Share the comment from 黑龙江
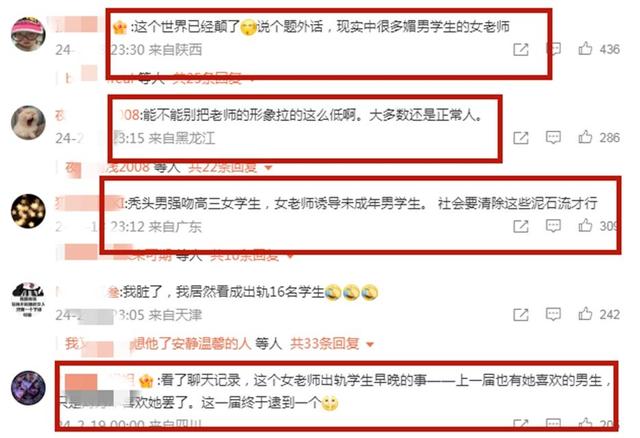 (521, 138)
